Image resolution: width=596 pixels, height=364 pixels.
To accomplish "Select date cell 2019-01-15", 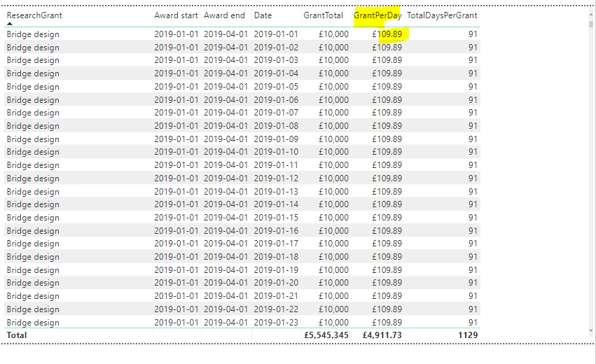I will (x=276, y=217).
